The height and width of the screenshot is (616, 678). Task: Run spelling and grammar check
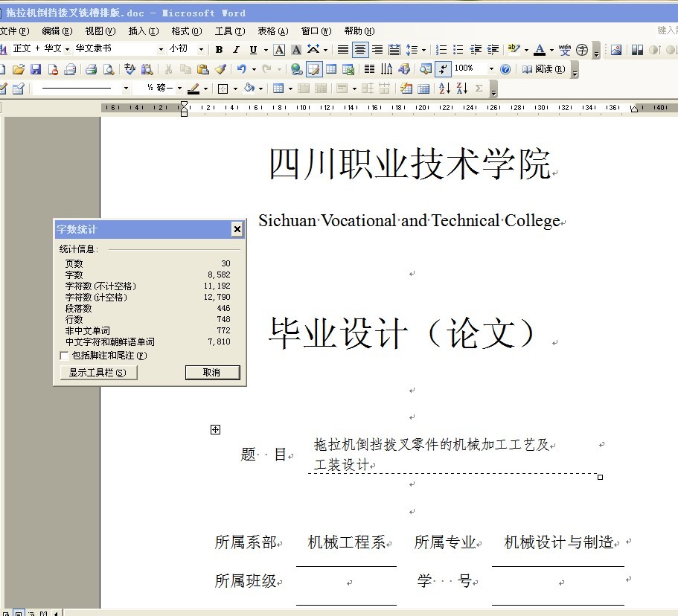[129, 69]
